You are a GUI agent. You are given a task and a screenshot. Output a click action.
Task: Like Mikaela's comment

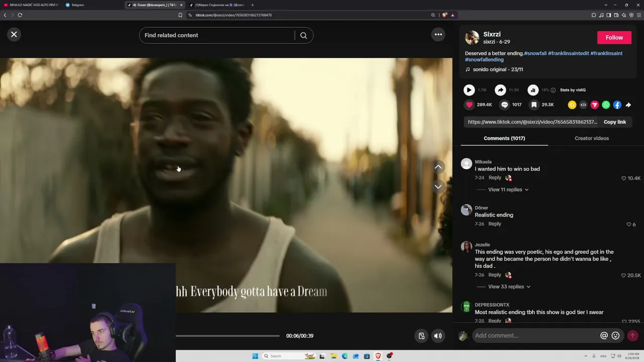point(624,178)
